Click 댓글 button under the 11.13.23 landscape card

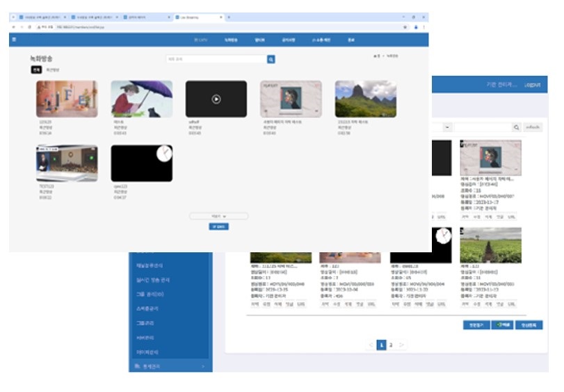click(x=289, y=304)
